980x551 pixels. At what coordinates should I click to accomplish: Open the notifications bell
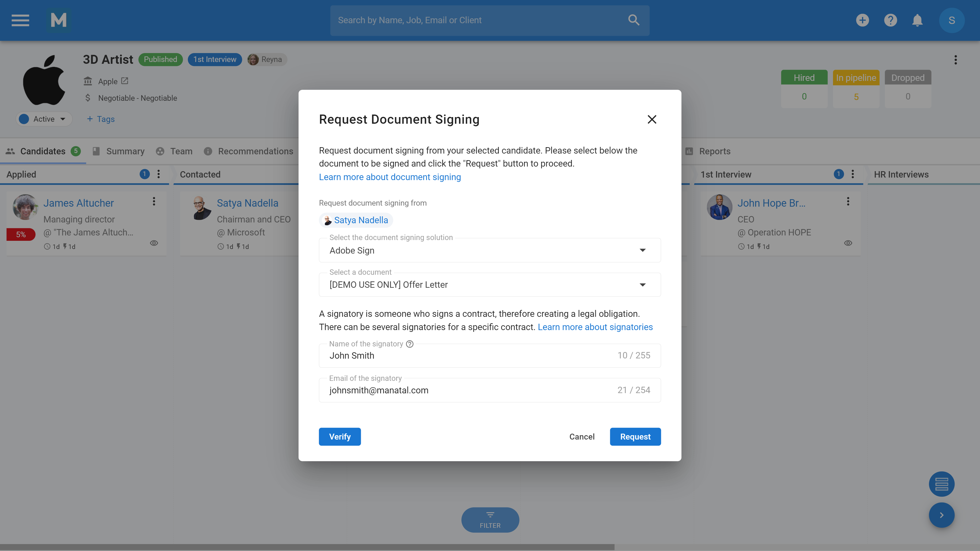917,20
